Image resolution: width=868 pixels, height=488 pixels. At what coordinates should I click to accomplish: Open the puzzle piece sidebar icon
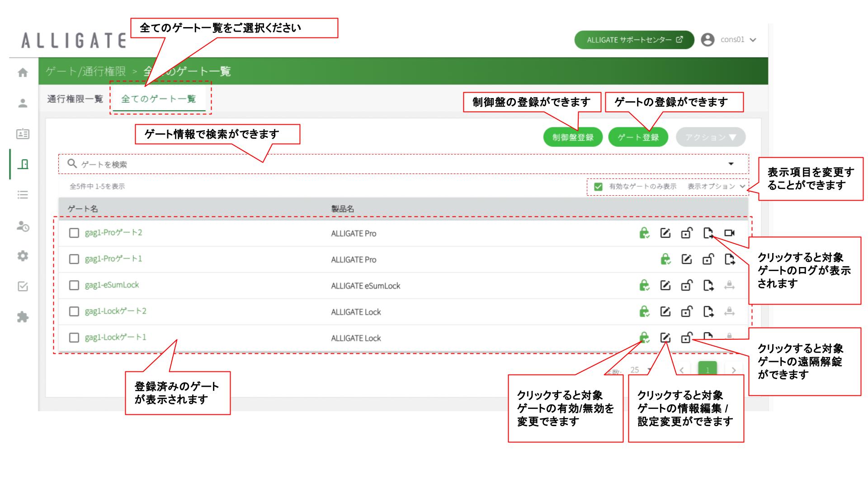tap(23, 317)
